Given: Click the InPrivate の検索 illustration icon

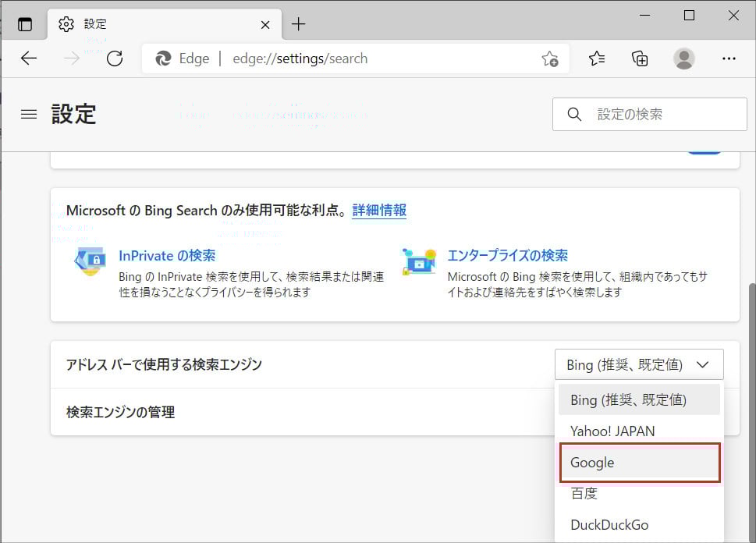Looking at the screenshot, I should (90, 261).
